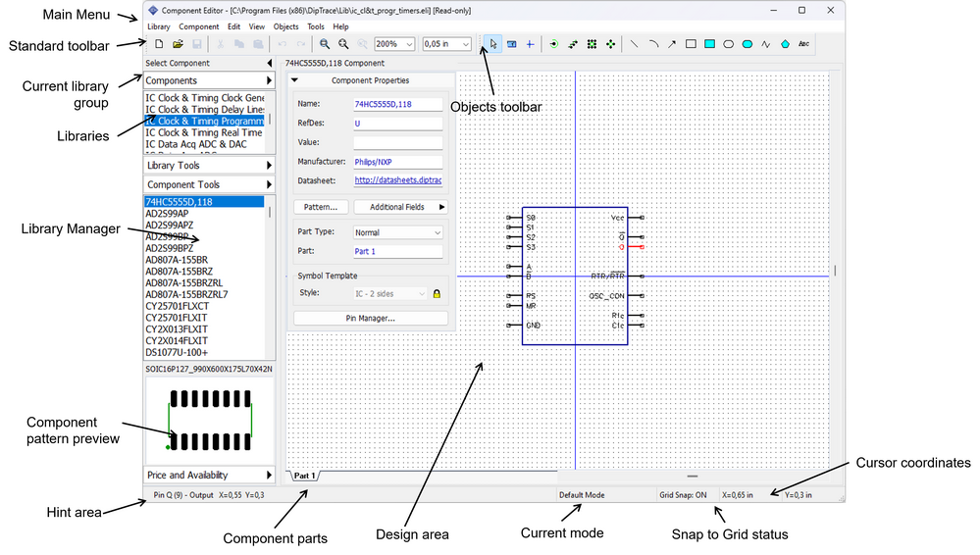
Task: Select the Default mode arrow tool
Action: click(492, 44)
